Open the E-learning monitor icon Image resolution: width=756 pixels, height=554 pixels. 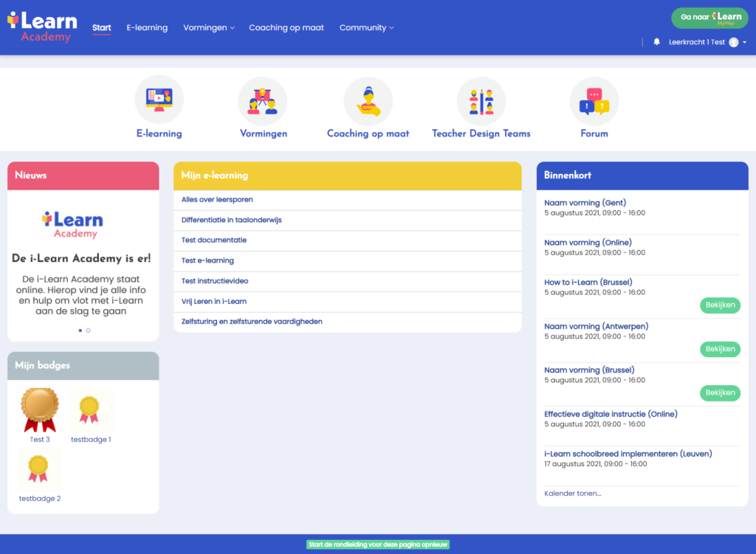click(x=159, y=100)
